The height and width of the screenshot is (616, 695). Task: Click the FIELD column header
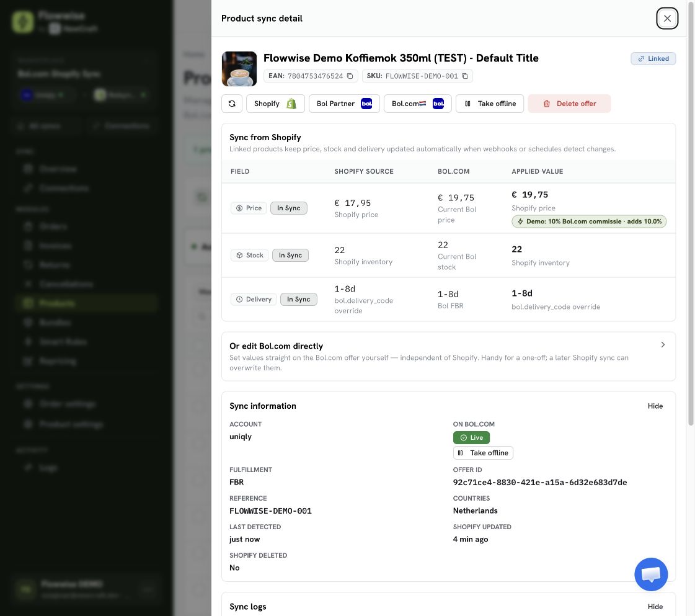pyautogui.click(x=240, y=171)
